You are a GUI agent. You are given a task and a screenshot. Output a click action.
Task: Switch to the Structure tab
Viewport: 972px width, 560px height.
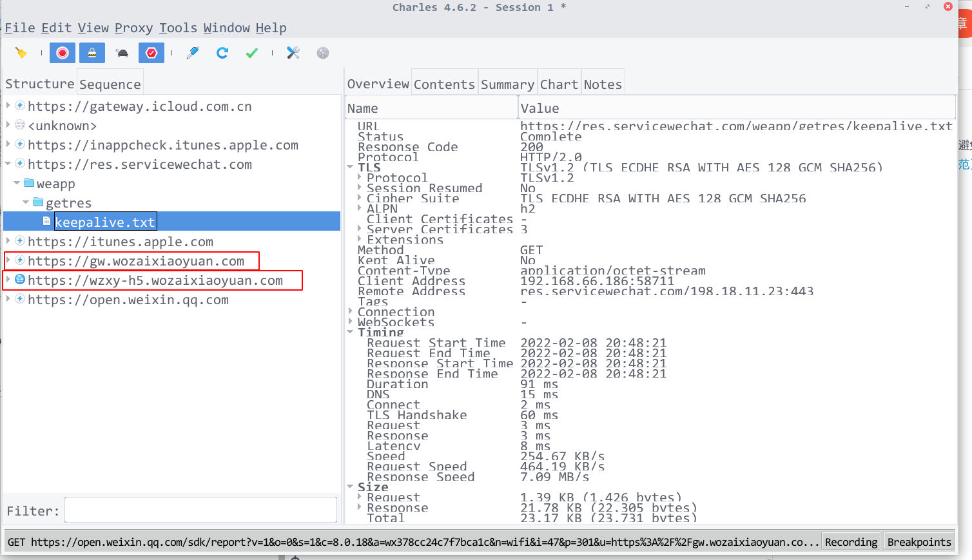point(40,84)
